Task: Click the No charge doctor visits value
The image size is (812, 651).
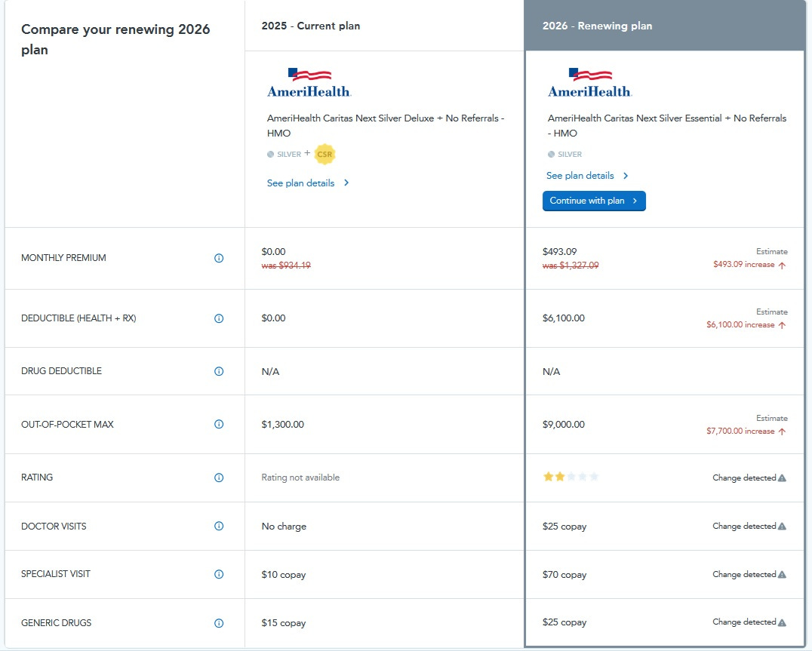Action: pyautogui.click(x=284, y=527)
